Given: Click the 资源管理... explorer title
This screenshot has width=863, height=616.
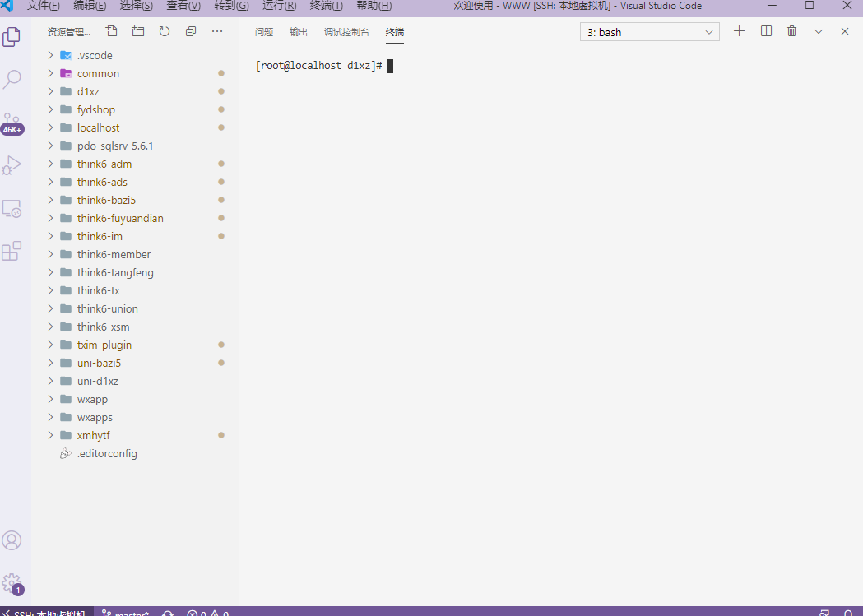Looking at the screenshot, I should pos(69,32).
